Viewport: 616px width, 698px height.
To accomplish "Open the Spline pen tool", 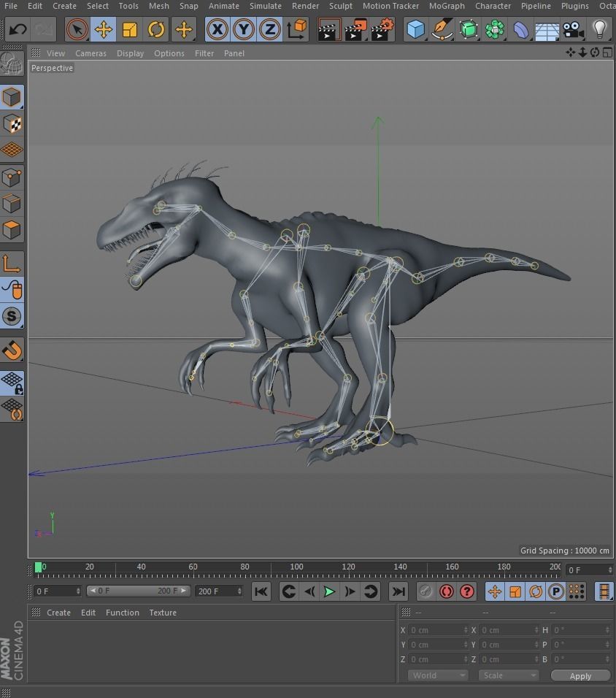I will (x=442, y=29).
